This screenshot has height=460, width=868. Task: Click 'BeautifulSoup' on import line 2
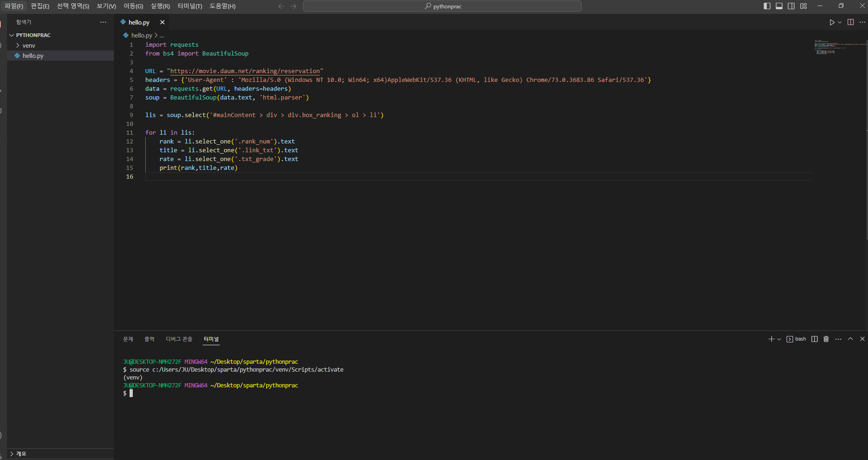click(x=225, y=54)
